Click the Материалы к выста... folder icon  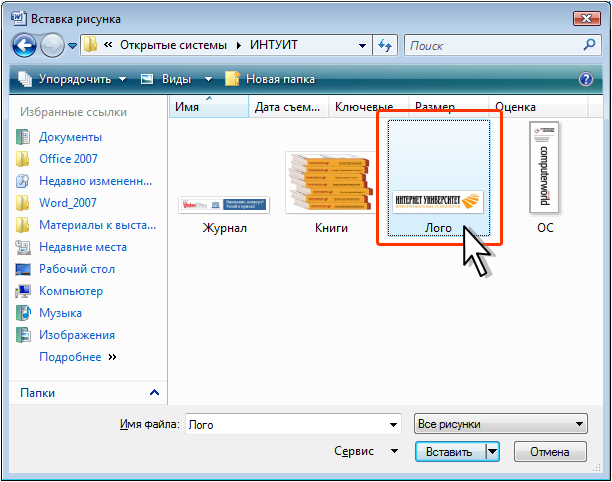23,225
